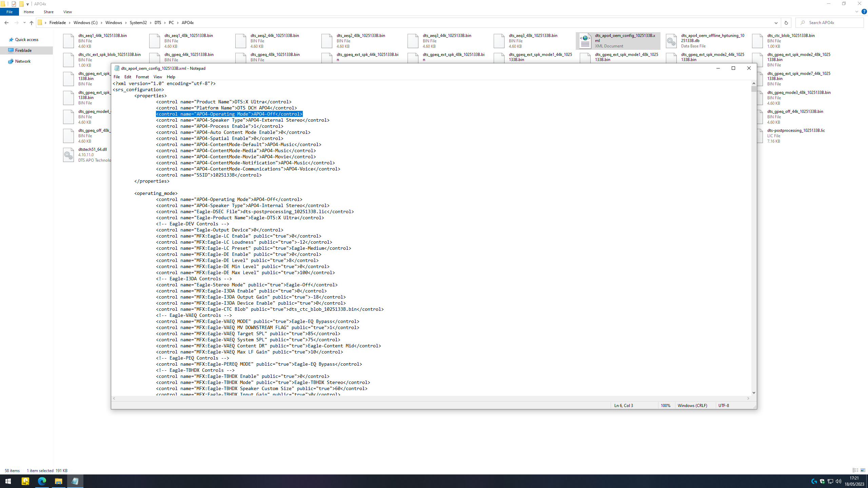
Task: Open the Share tab in Explorer ribbon
Action: click(x=48, y=12)
